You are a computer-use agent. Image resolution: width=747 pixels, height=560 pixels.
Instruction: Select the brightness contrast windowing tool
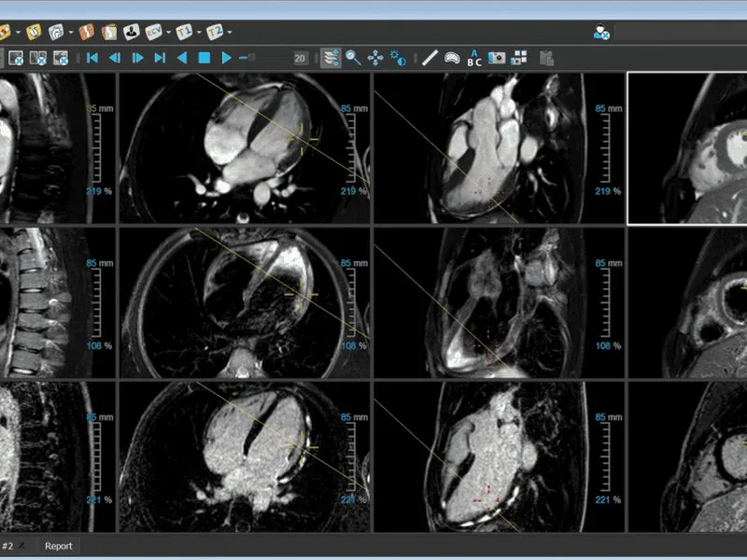click(398, 58)
